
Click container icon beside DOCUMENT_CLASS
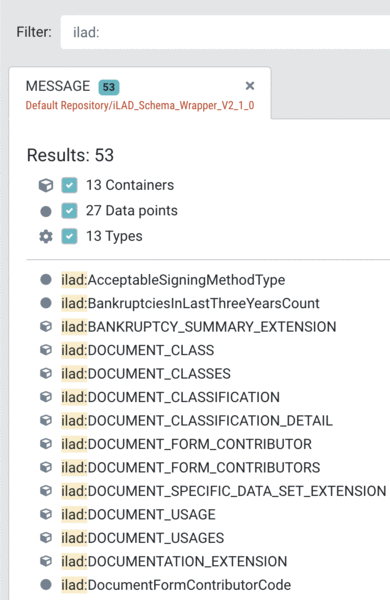(x=46, y=350)
